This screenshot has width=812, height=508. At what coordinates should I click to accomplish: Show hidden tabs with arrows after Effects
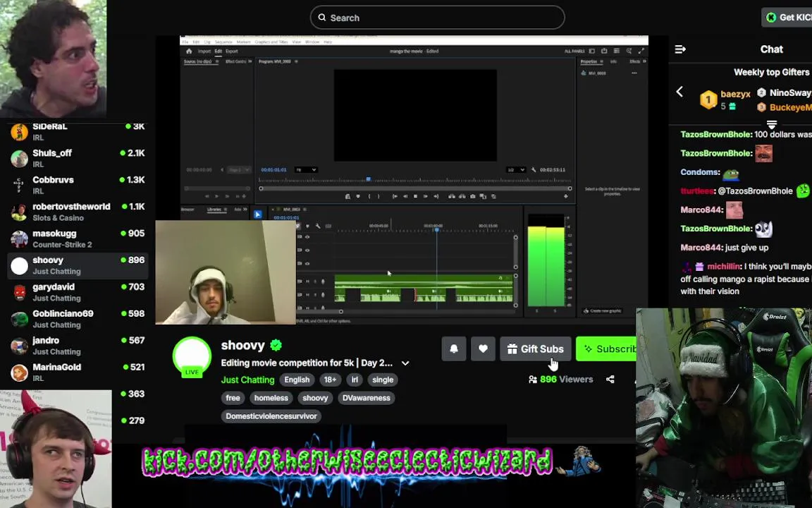point(644,61)
